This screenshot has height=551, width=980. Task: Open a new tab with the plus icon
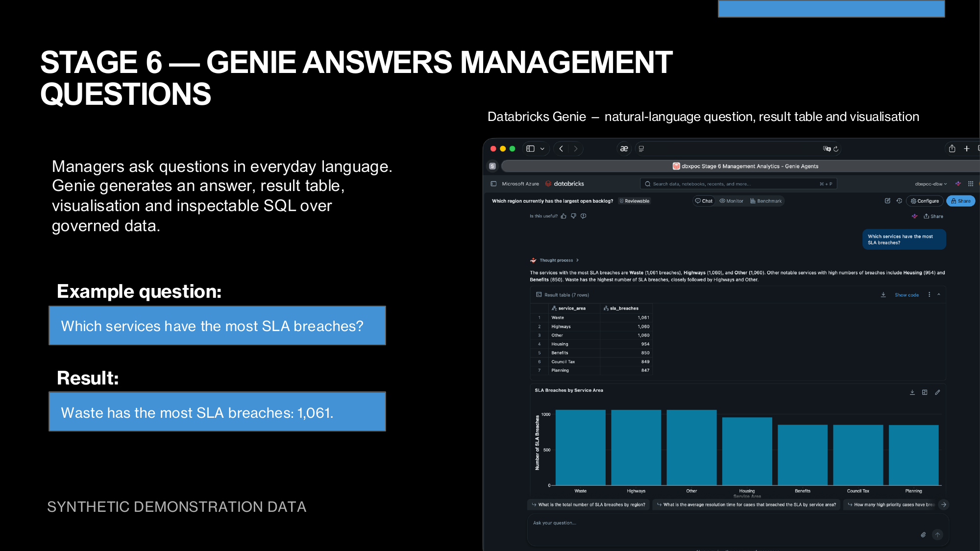click(x=967, y=149)
